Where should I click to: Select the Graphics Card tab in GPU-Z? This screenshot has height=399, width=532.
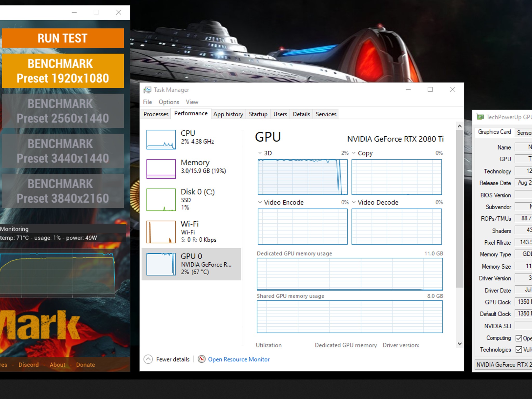click(494, 132)
